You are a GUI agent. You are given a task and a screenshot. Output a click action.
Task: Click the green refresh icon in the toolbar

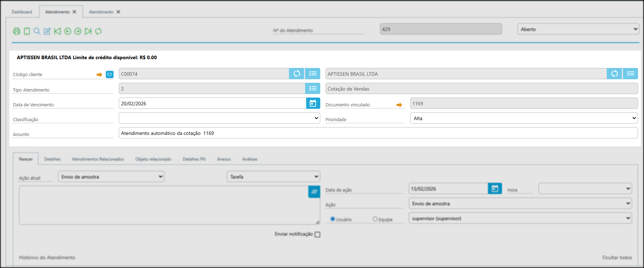[x=98, y=31]
